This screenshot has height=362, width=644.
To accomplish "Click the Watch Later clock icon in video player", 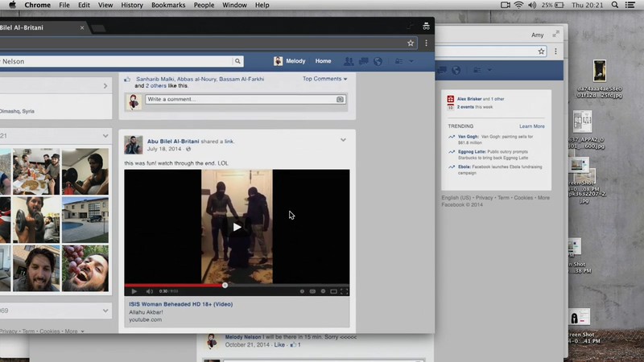I will point(302,291).
